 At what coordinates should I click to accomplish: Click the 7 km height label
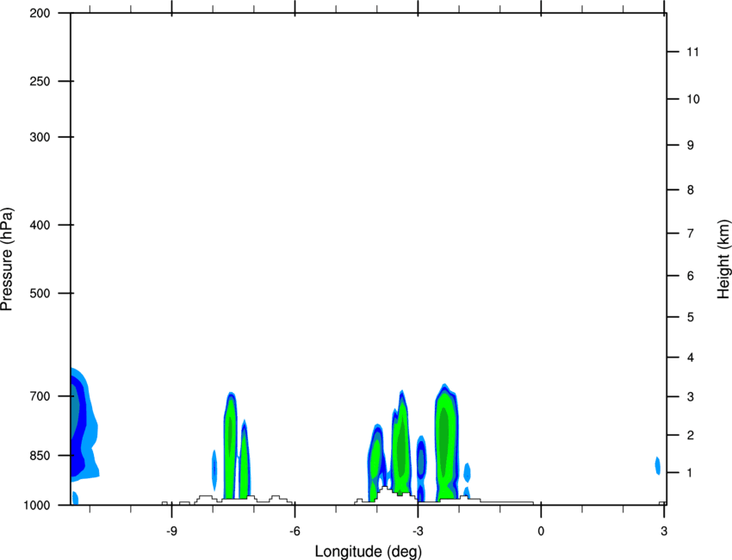click(x=690, y=233)
